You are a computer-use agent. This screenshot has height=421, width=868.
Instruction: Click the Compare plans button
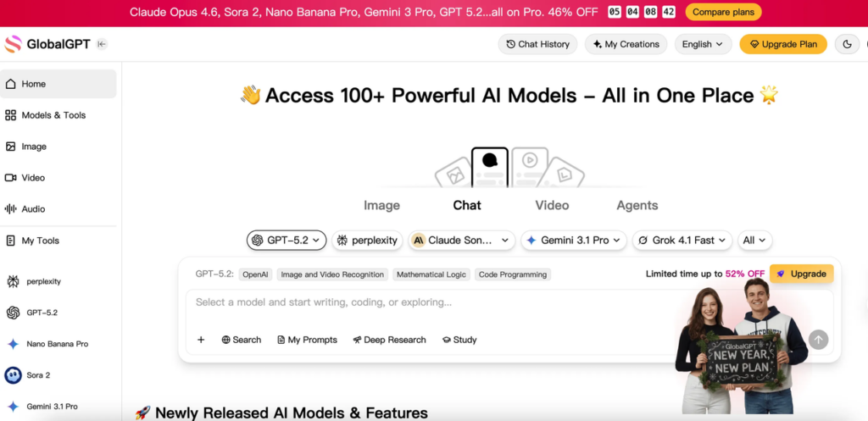[723, 12]
